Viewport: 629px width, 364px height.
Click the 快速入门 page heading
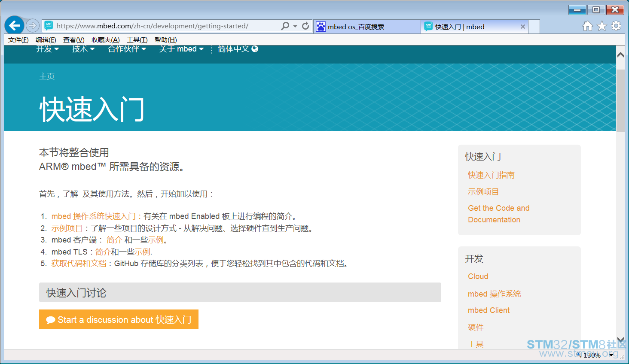point(92,109)
